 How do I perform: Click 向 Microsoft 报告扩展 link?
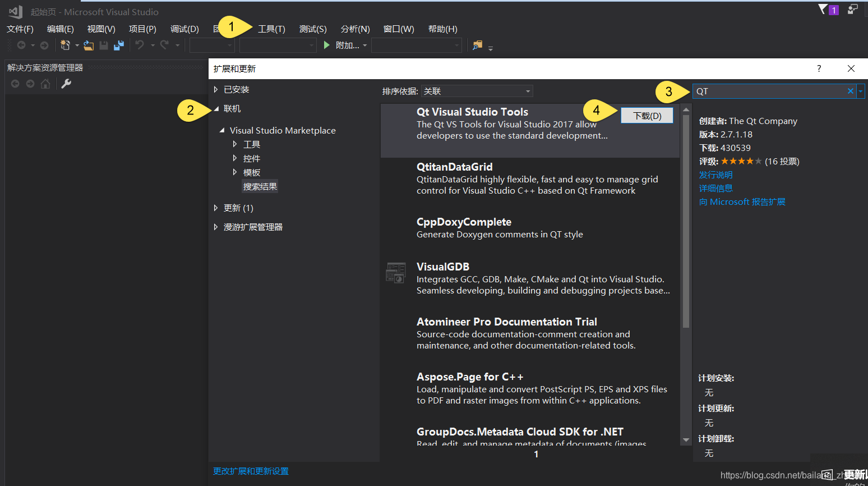(742, 202)
